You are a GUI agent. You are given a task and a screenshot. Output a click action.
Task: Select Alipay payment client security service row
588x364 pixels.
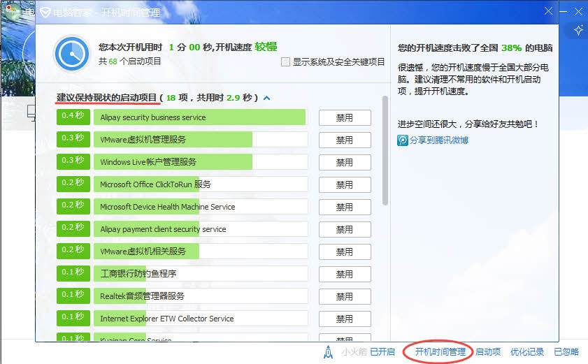201,229
